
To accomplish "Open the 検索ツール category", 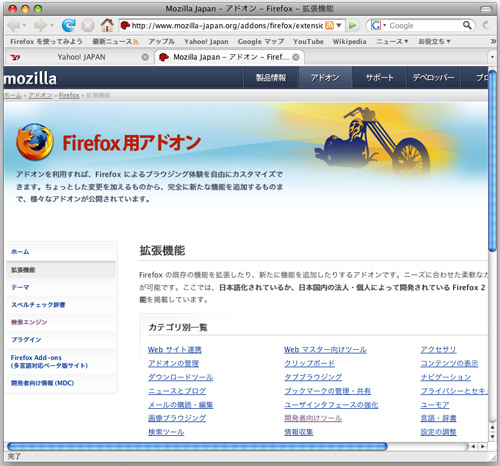I will point(166,432).
